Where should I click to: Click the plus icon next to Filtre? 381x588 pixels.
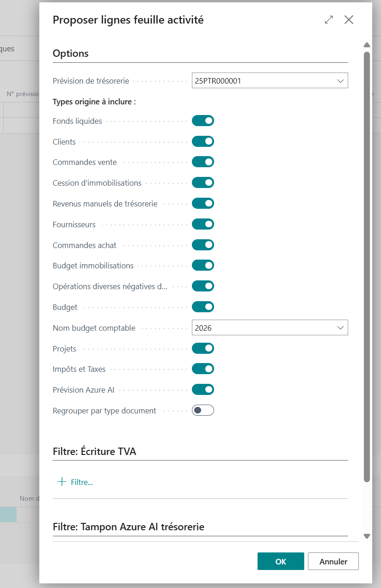tap(61, 482)
